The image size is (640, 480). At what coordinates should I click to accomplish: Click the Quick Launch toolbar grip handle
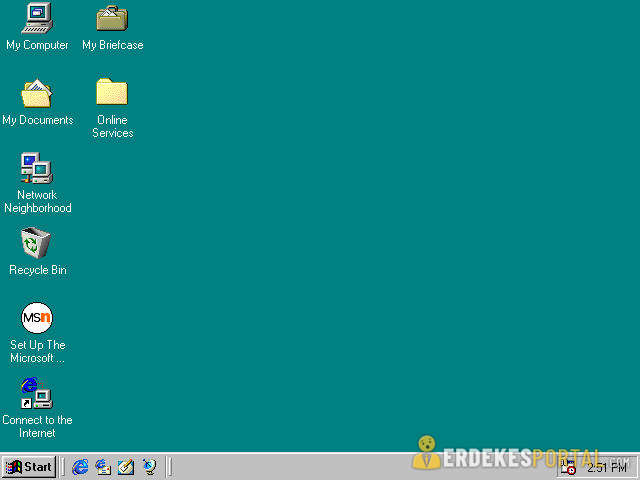(62, 467)
